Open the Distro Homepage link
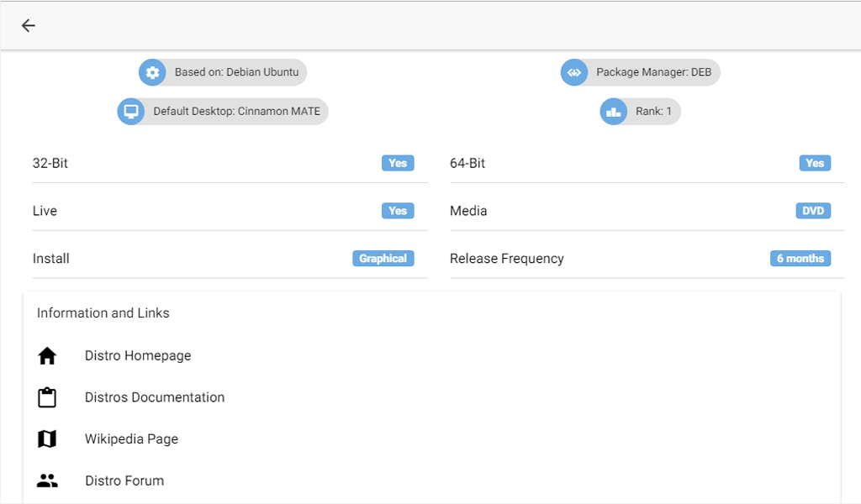861x504 pixels. click(x=138, y=356)
